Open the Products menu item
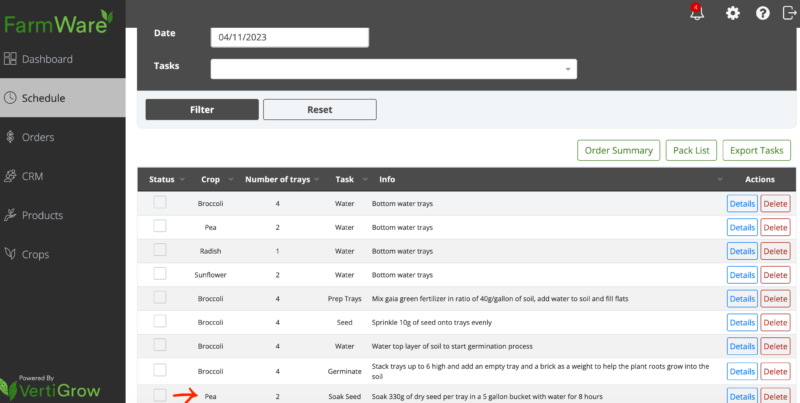The width and height of the screenshot is (800, 403). (42, 215)
